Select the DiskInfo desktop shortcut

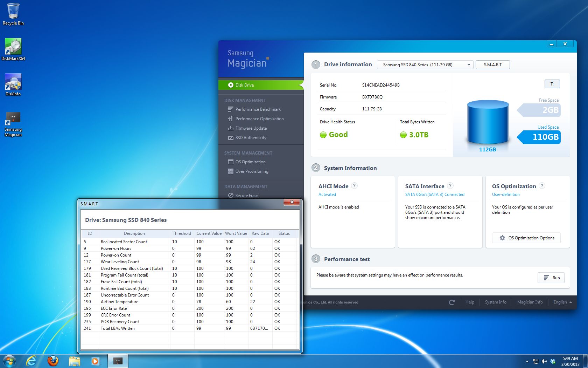13,84
